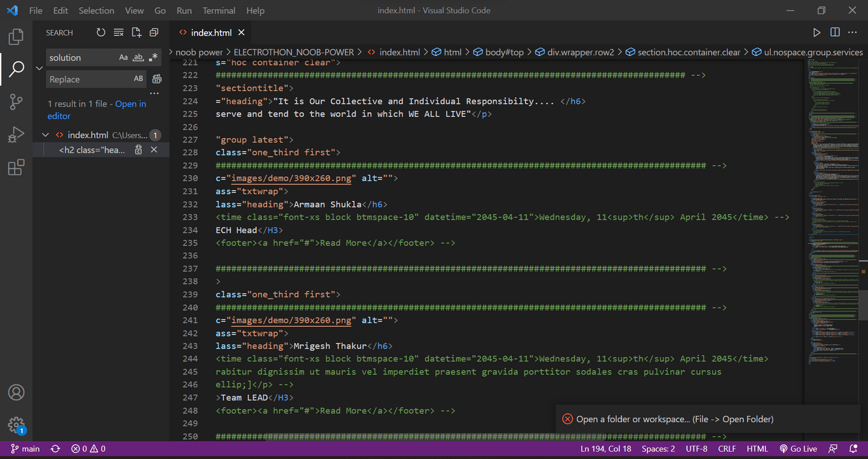
Task: Click body#top breadcrumb segment
Action: 498,52
